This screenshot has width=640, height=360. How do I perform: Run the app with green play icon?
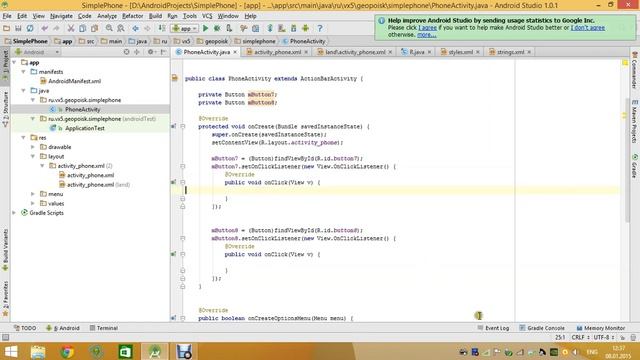pyautogui.click(x=205, y=28)
